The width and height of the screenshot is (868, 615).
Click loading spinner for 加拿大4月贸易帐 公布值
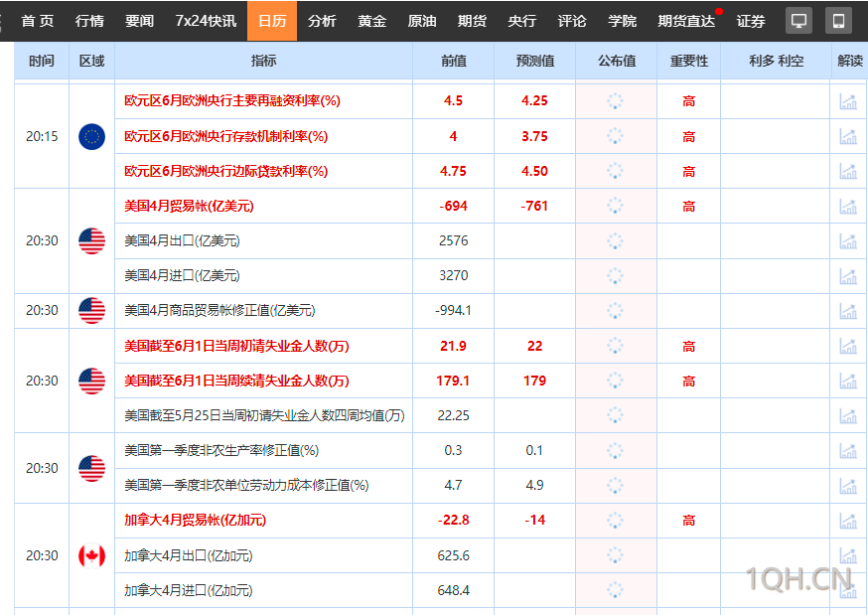point(615,521)
